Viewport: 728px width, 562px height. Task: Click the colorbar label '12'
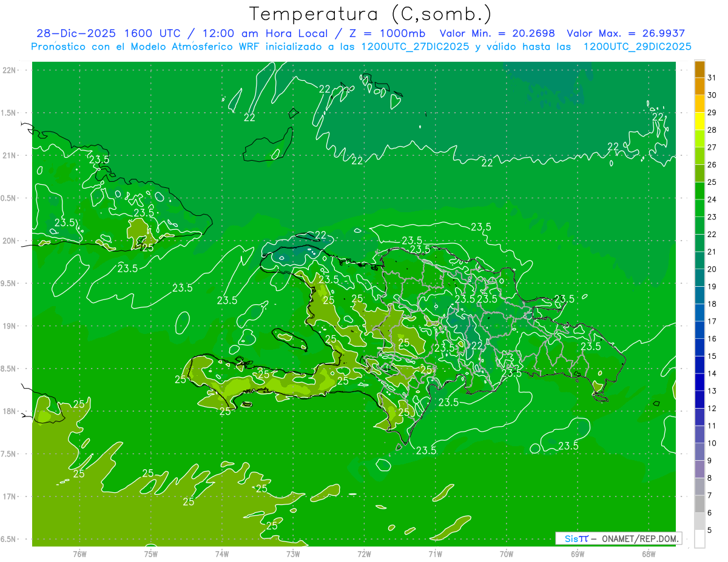coord(712,408)
